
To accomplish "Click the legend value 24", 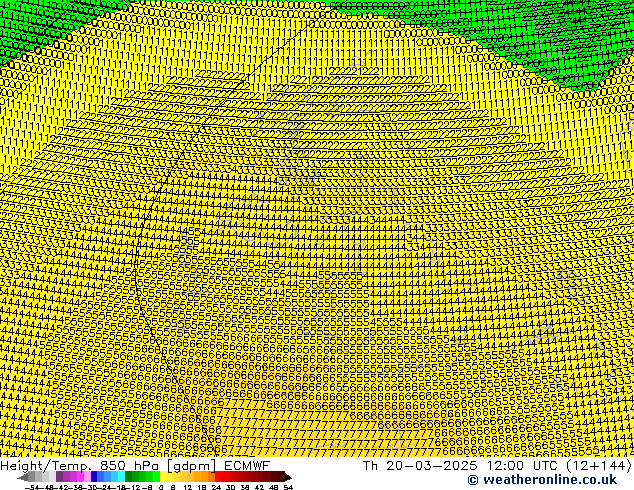I will click(x=216, y=487).
